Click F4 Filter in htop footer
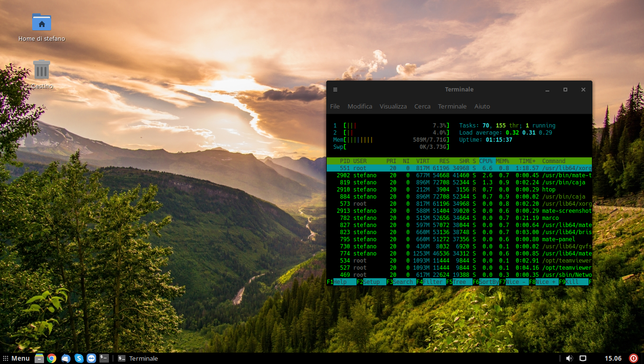Screen dimensions: 644x364 (431, 282)
